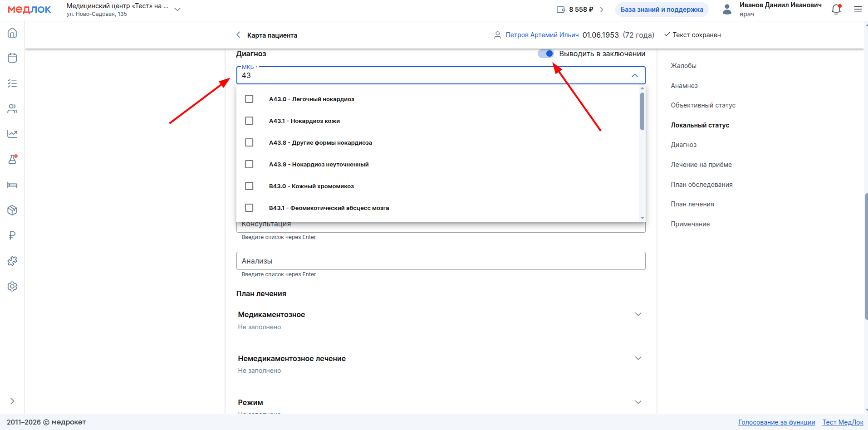Check the A43.0 Легочный нокардиоз checkbox
The height and width of the screenshot is (430, 868).
tap(249, 99)
